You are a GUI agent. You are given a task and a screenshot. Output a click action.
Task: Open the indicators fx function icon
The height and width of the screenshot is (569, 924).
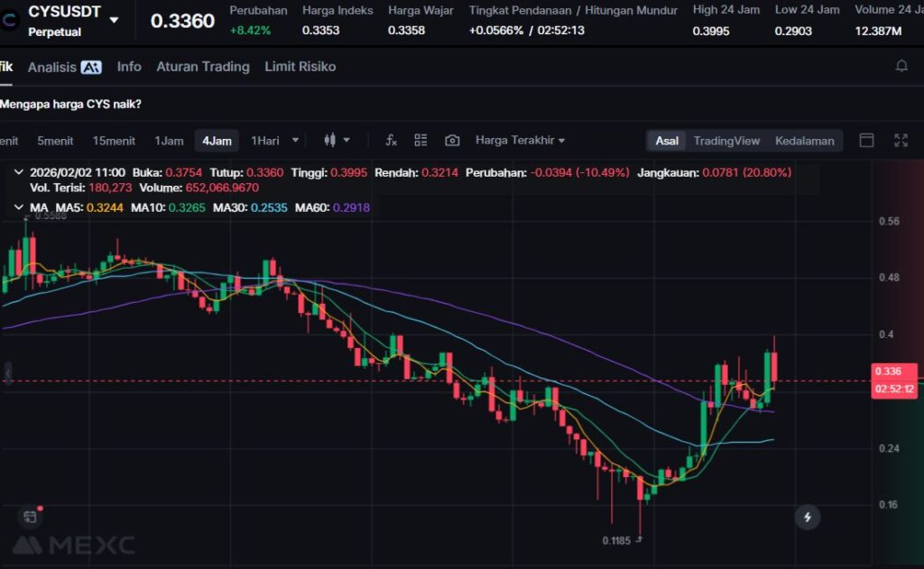tap(391, 140)
